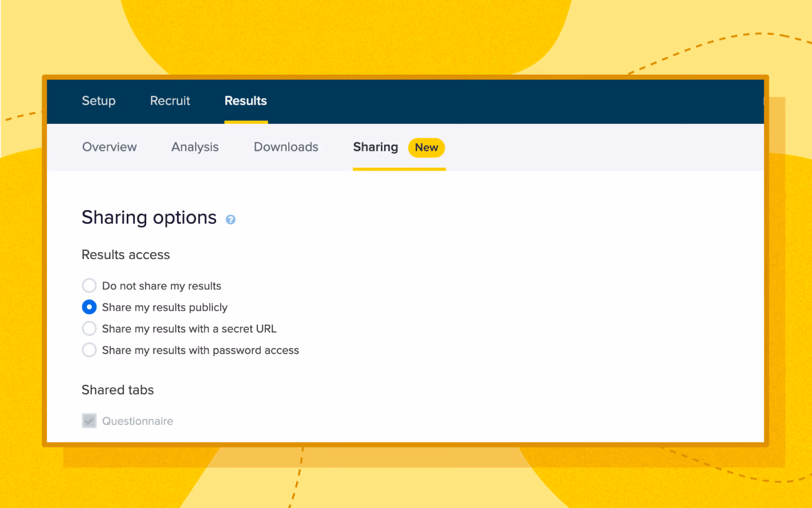Toggle the Questionnaire checkbox
Screen dimensions: 812x508
coord(89,421)
